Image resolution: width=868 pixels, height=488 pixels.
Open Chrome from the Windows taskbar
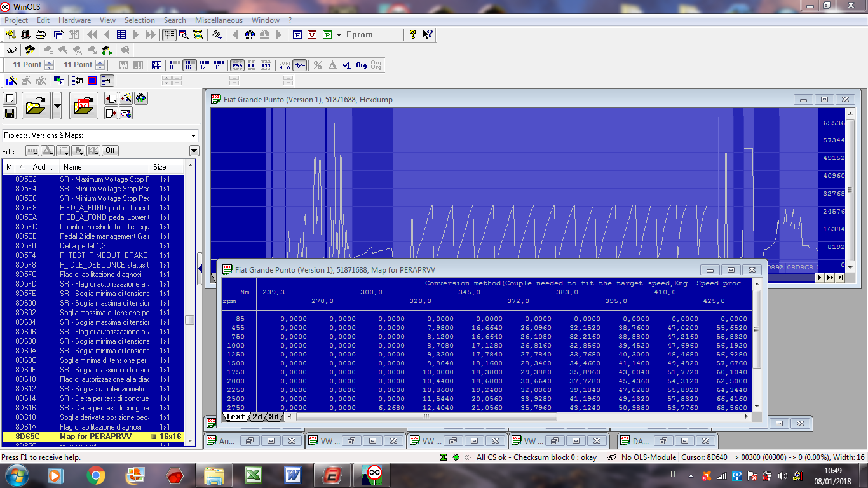coord(96,475)
